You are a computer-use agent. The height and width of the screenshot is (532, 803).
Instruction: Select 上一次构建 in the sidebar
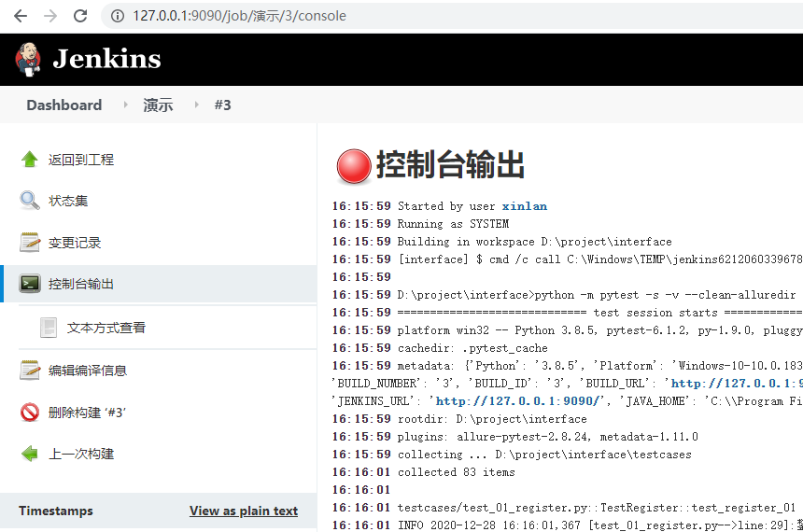[x=81, y=454]
